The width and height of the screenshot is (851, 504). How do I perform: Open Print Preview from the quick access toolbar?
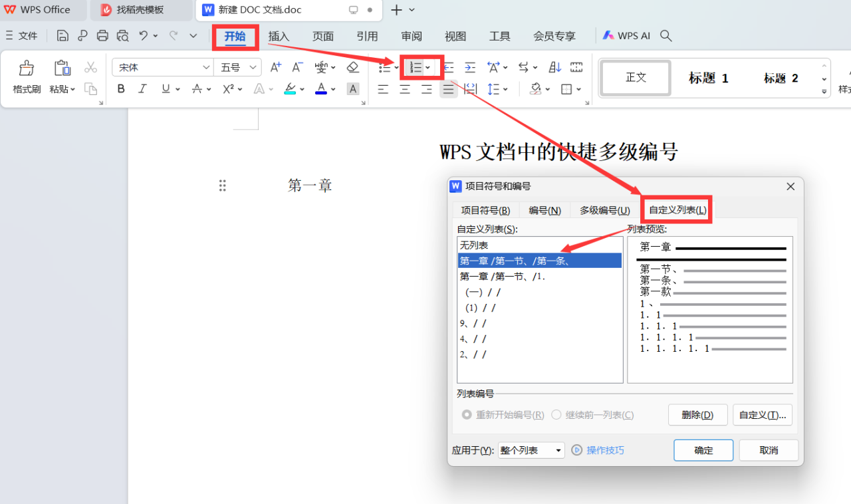(122, 36)
